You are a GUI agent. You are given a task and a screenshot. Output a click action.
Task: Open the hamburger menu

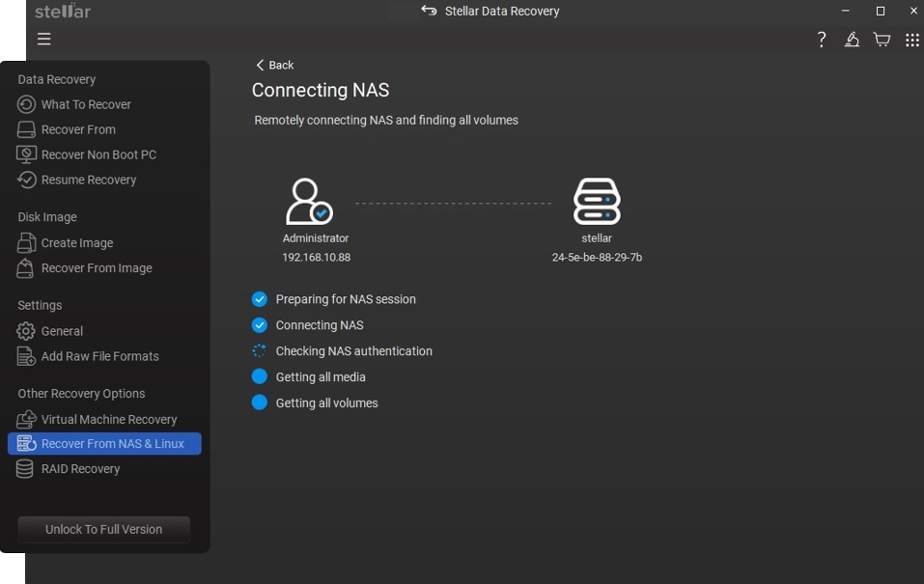click(44, 39)
